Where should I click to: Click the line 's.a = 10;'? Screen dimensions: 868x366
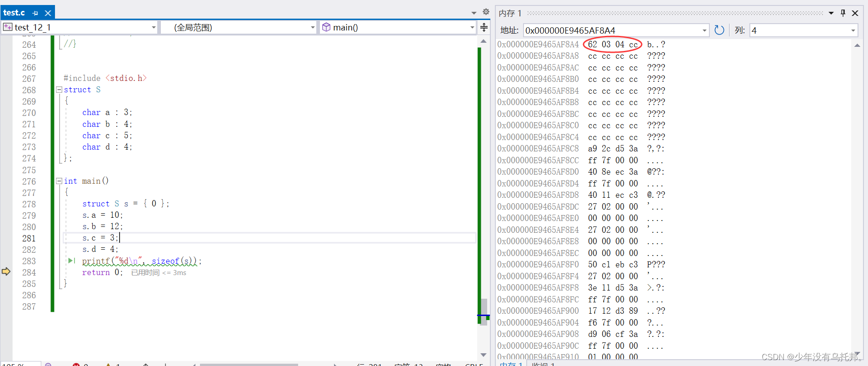pyautogui.click(x=103, y=215)
